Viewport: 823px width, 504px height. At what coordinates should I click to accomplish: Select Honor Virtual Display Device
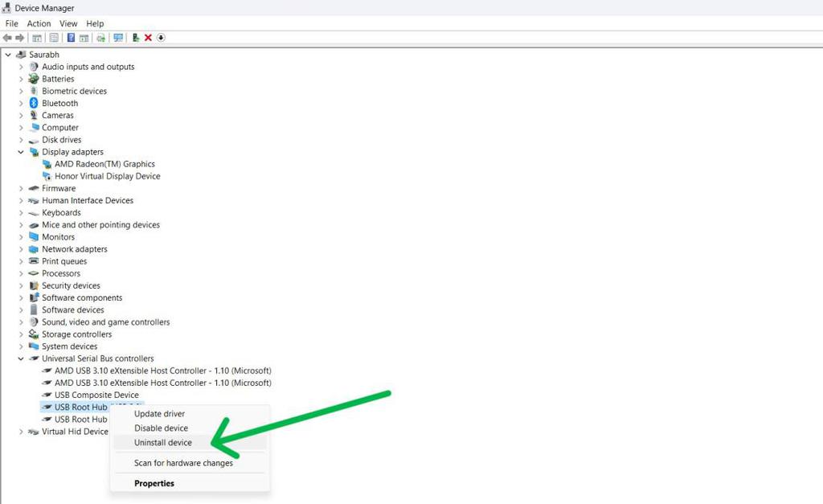click(x=107, y=176)
